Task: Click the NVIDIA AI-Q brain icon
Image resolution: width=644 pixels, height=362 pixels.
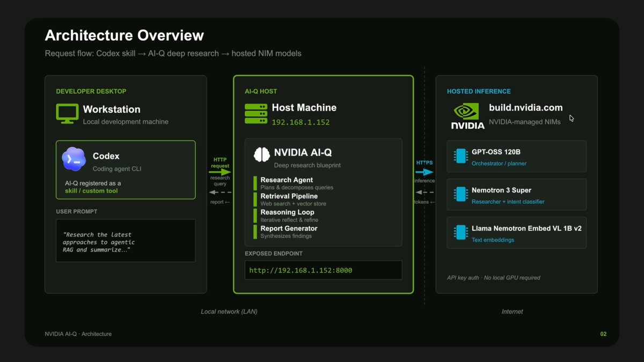Action: pyautogui.click(x=262, y=155)
